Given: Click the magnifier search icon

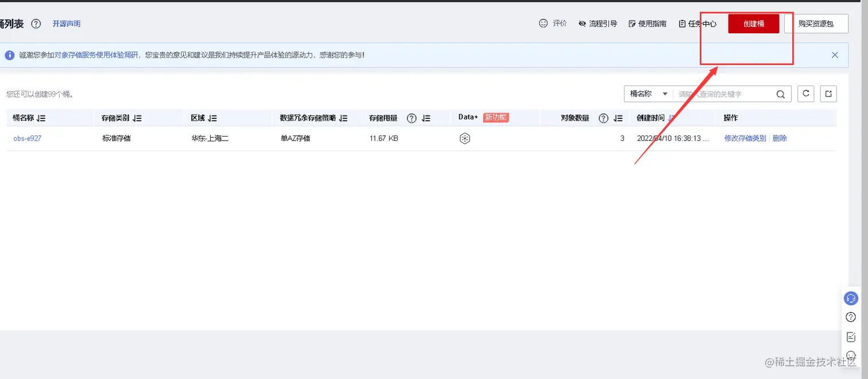Looking at the screenshot, I should point(781,94).
